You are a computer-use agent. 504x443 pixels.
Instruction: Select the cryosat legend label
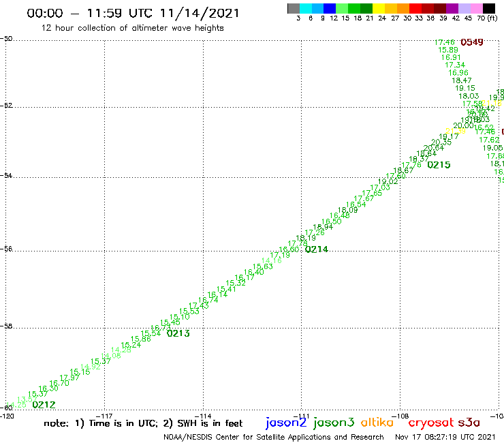[x=431, y=423]
